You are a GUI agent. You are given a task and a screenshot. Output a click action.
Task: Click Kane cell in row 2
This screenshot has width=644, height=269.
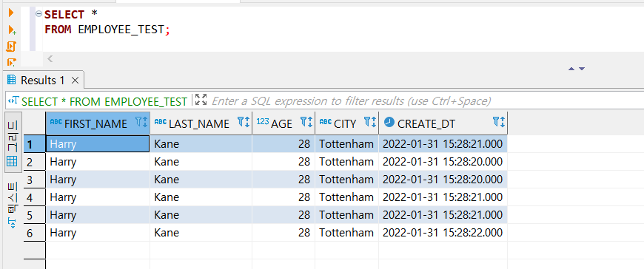(201, 162)
